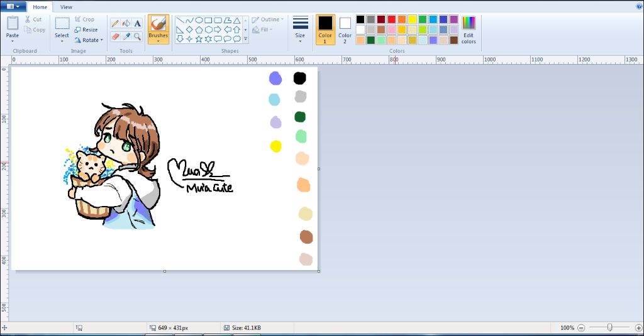Choose the Oval shape
Image resolution: width=644 pixels, height=336 pixels.
[x=199, y=21]
